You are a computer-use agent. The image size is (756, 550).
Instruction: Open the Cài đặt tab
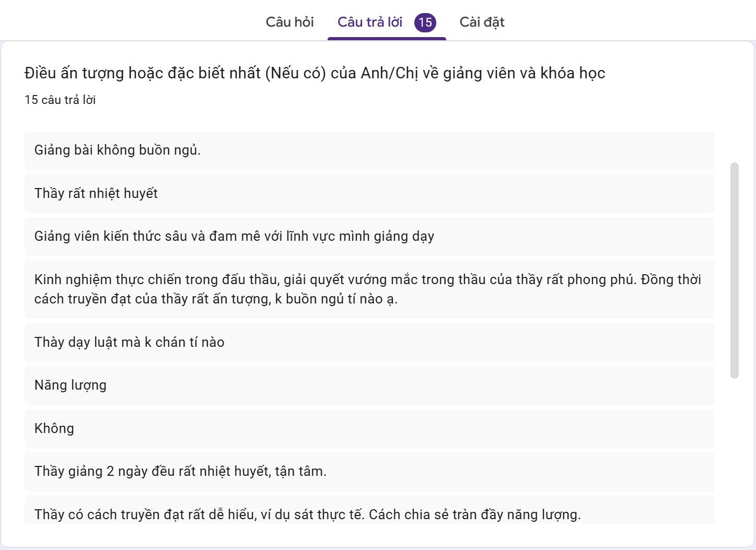click(482, 22)
